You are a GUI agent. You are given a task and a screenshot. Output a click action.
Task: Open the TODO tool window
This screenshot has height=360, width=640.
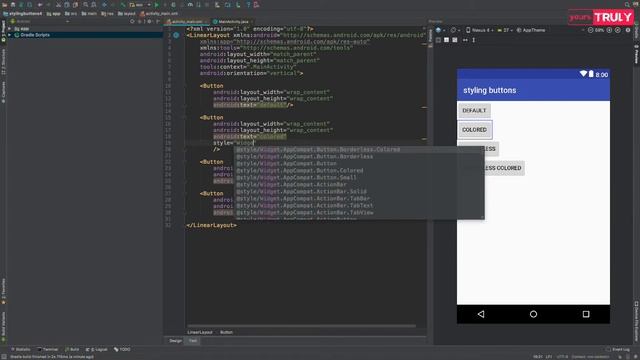click(x=122, y=349)
